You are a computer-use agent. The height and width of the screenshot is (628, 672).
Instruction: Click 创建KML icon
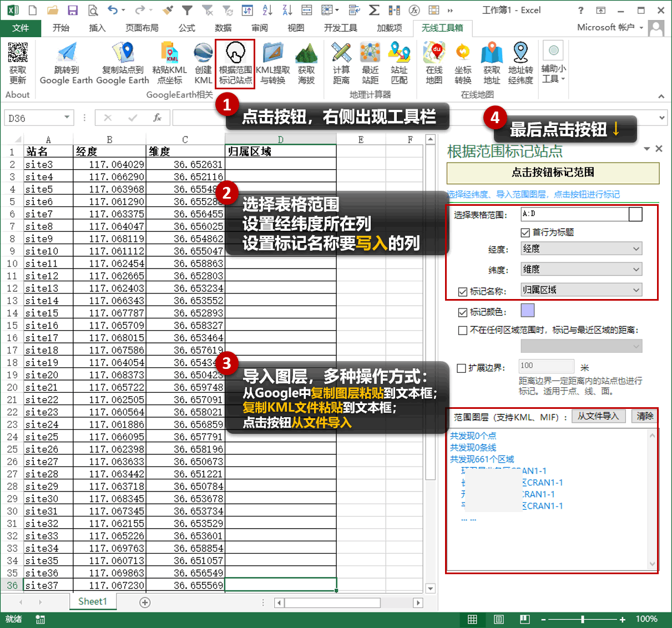point(203,63)
